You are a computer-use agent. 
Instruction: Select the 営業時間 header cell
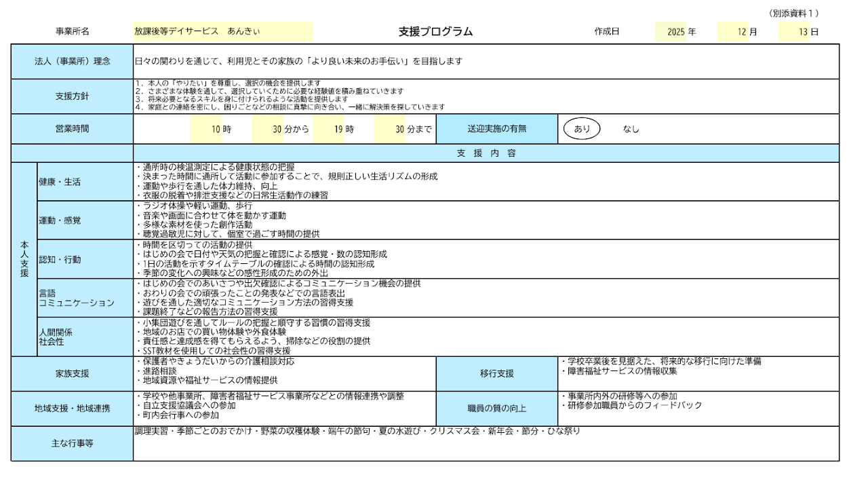tap(72, 129)
